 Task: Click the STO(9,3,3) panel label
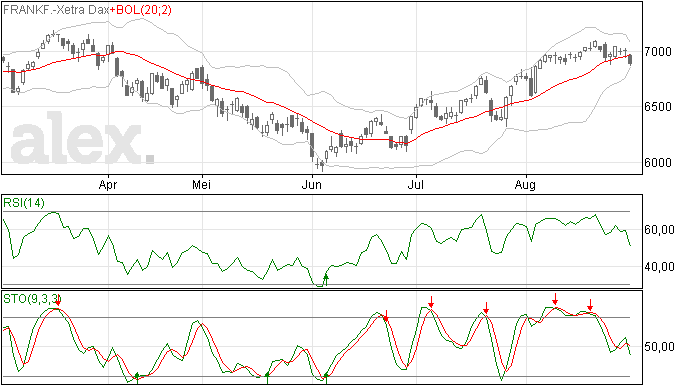[31, 299]
